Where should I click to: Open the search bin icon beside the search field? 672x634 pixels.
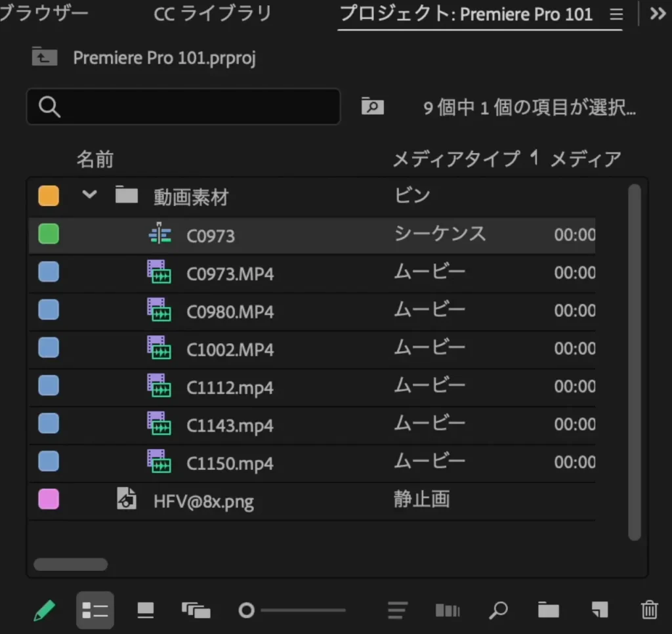pos(373,106)
